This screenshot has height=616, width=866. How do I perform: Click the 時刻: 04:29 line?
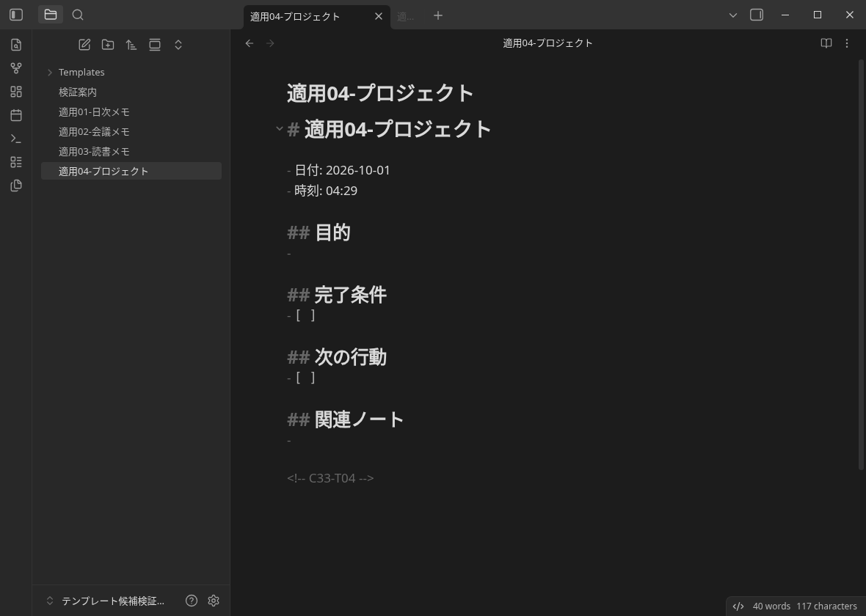point(322,191)
